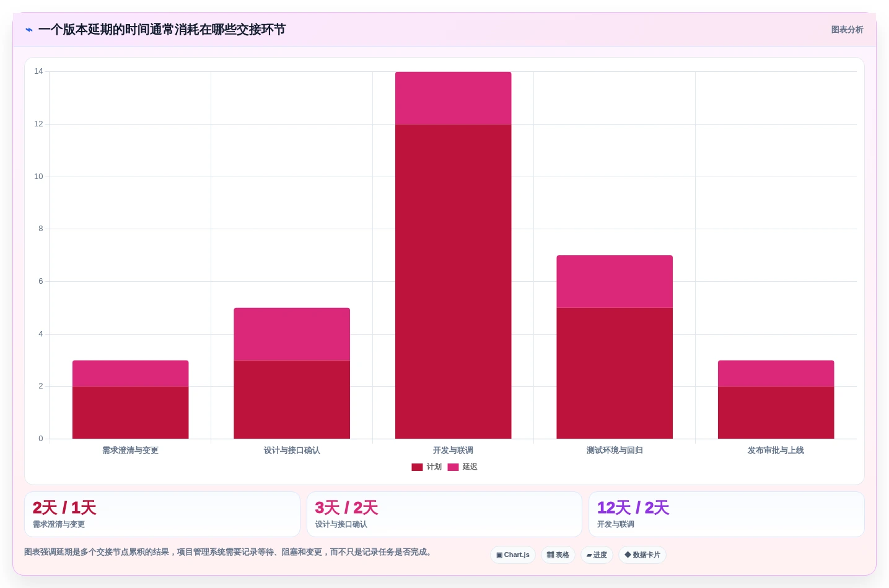The width and height of the screenshot is (889, 588).
Task: Click the 设计与接口确认 planned bar segment
Action: pos(292,400)
